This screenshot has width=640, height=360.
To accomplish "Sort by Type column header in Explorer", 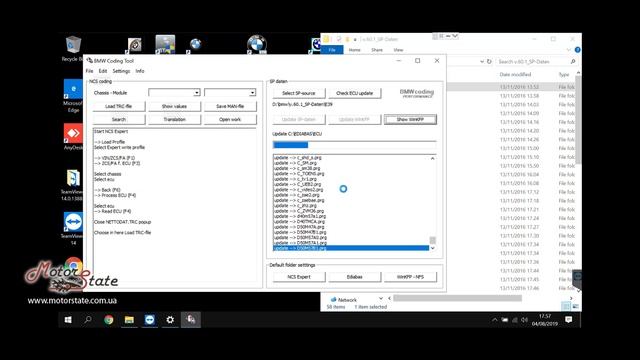I will (x=564, y=74).
